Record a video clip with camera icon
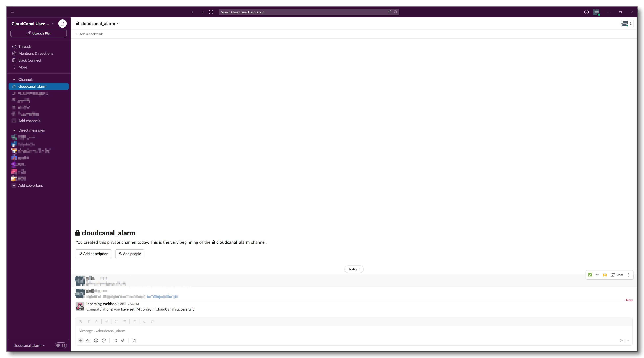Image resolution: width=644 pixels, height=358 pixels. pos(115,341)
